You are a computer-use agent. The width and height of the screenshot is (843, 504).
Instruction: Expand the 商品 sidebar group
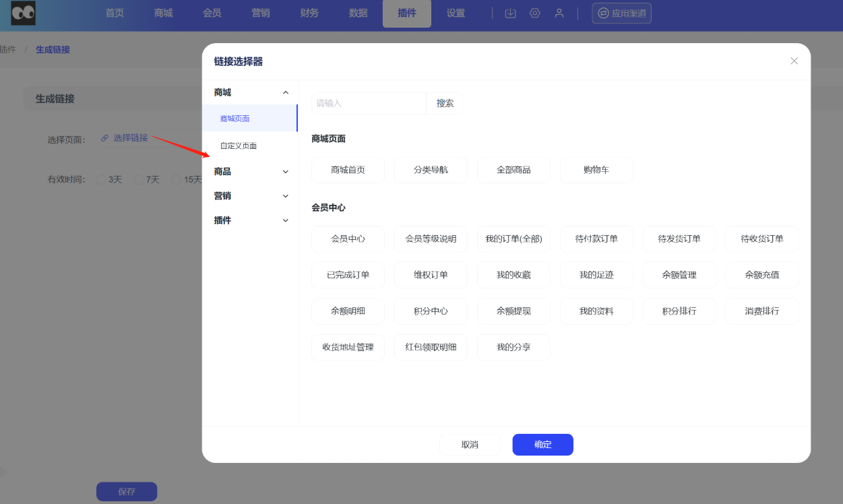[251, 172]
